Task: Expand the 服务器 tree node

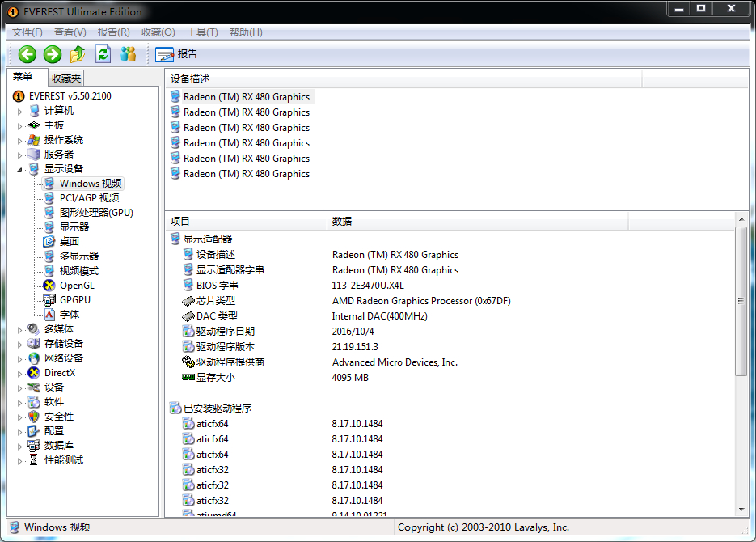Action: coord(19,155)
